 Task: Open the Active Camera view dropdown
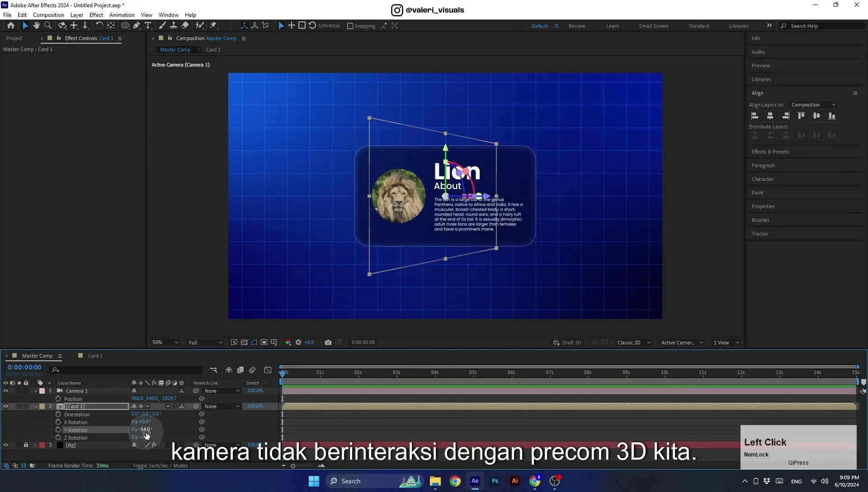pyautogui.click(x=682, y=342)
